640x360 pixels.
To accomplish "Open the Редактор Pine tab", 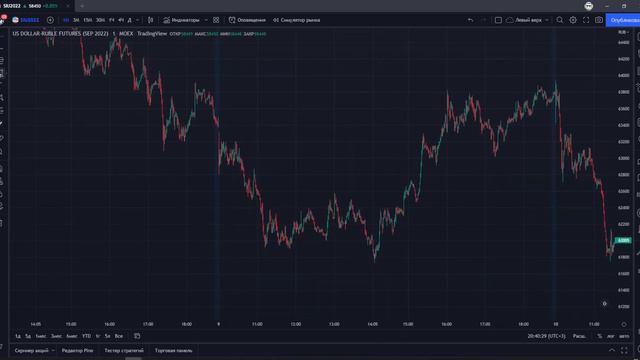I will (78, 350).
